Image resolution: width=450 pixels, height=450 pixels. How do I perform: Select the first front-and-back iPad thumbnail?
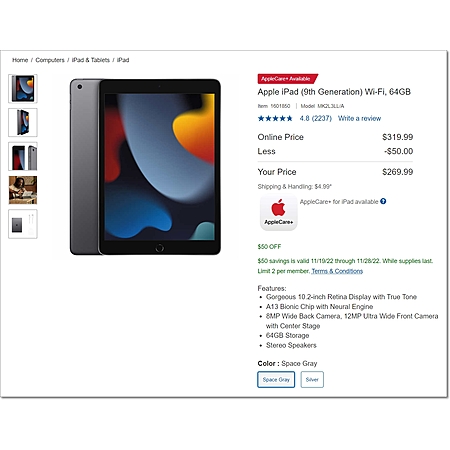(x=23, y=89)
